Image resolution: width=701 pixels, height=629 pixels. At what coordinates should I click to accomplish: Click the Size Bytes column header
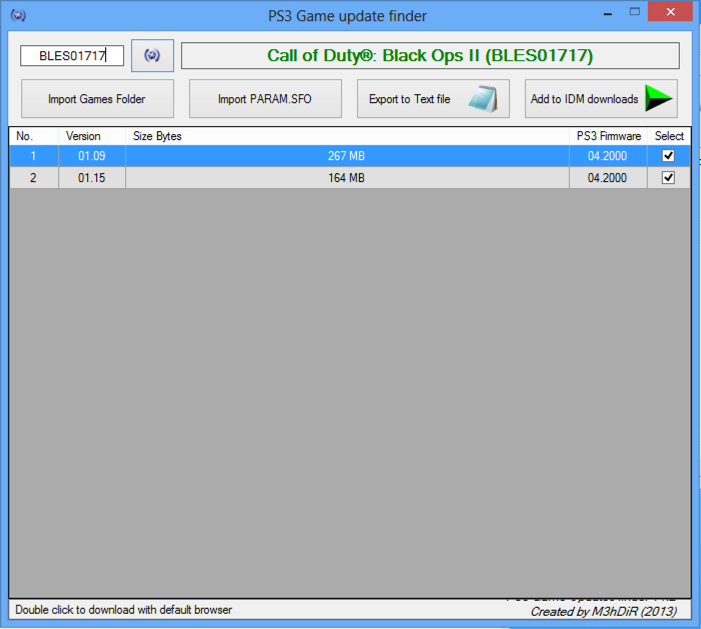click(347, 136)
